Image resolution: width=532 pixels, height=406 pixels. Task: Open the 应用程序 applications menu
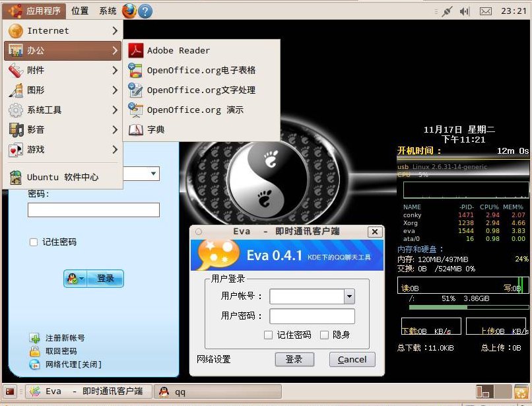point(34,11)
